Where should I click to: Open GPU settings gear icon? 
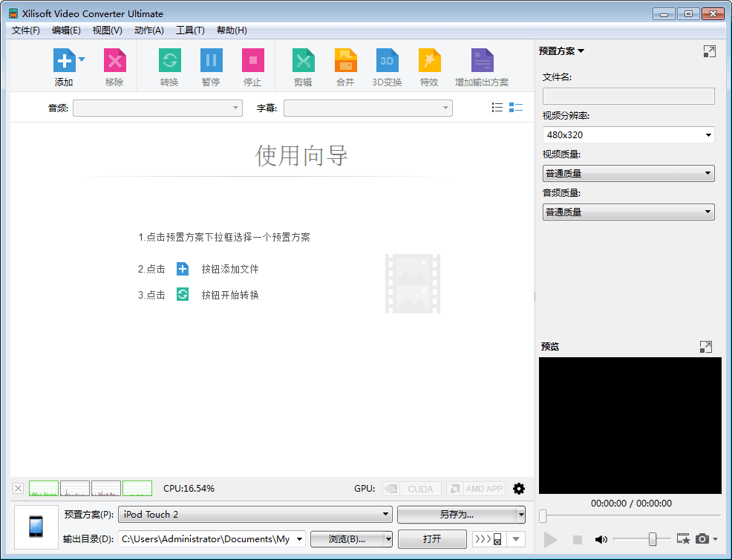[x=519, y=489]
